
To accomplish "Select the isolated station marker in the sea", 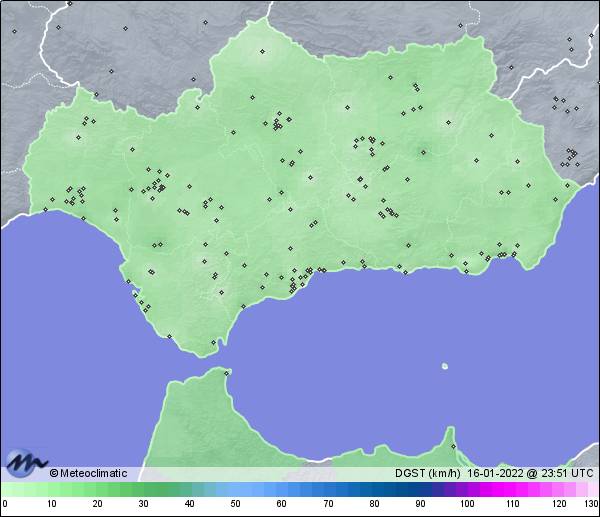I will [444, 365].
